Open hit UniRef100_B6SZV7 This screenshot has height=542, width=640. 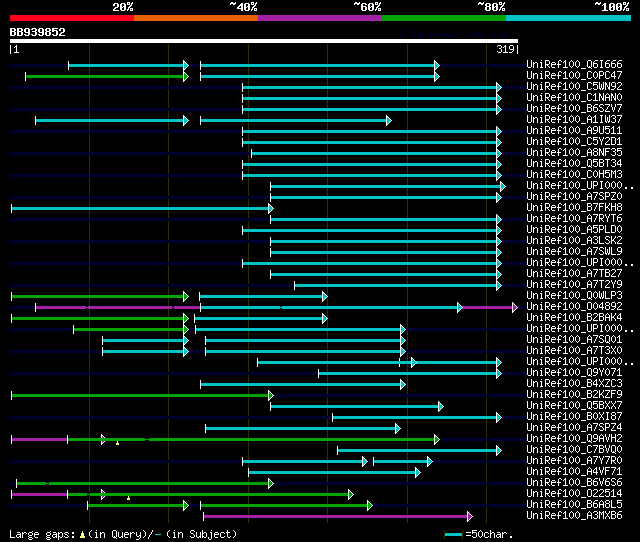point(574,108)
